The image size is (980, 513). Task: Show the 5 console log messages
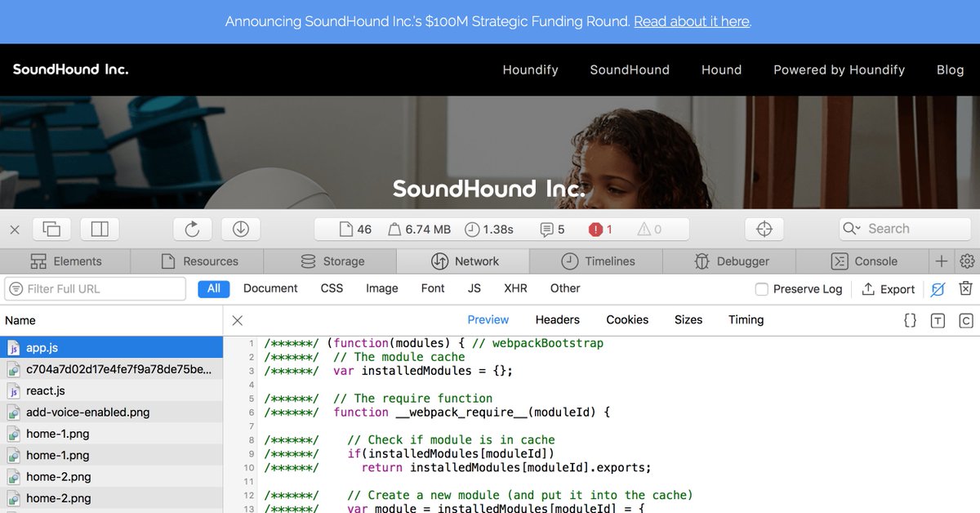point(553,230)
